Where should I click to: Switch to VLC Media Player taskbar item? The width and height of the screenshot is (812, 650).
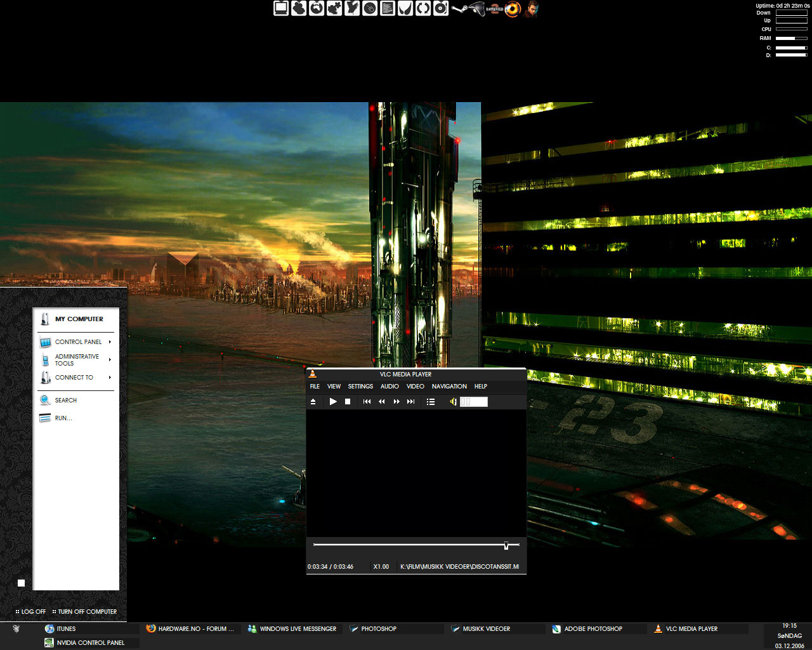(700, 629)
